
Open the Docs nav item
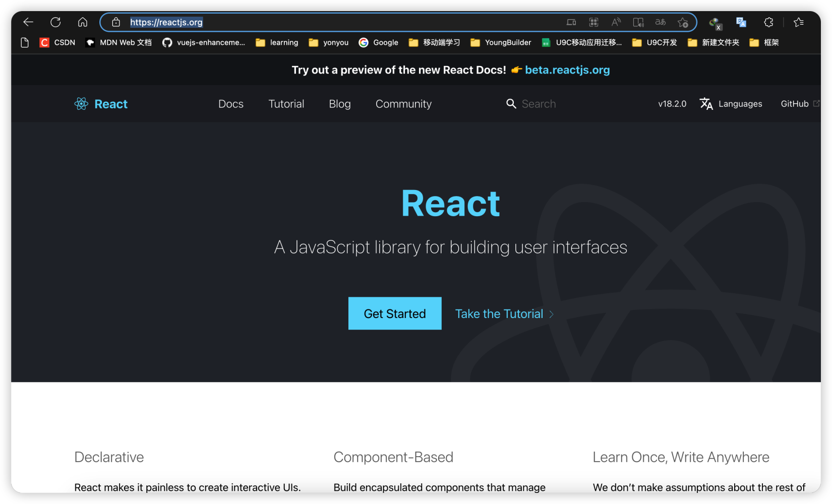(x=231, y=104)
